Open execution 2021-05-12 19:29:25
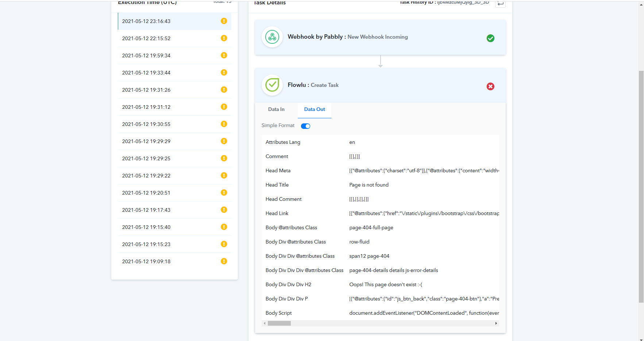644x341 pixels. point(174,158)
